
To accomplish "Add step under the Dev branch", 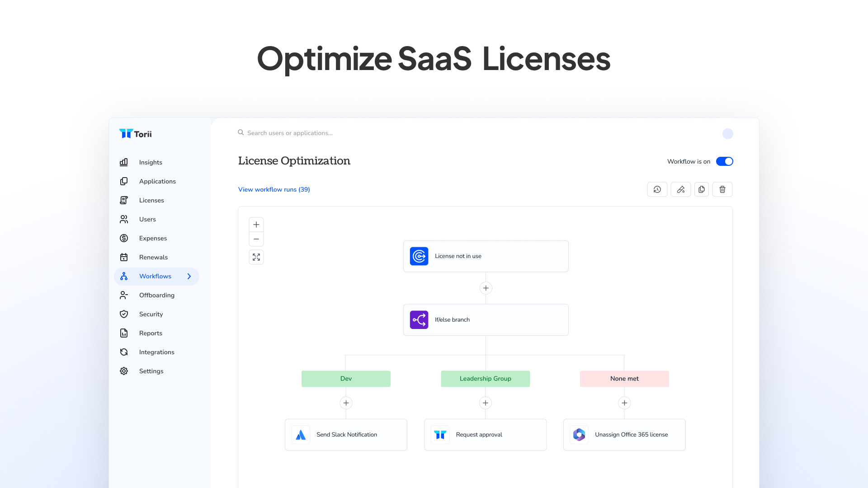I will (x=346, y=403).
